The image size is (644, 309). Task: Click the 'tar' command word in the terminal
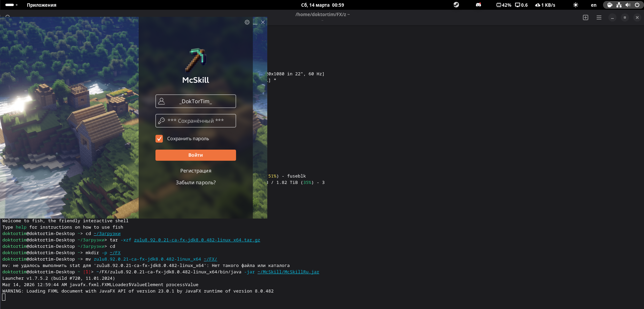(114, 240)
